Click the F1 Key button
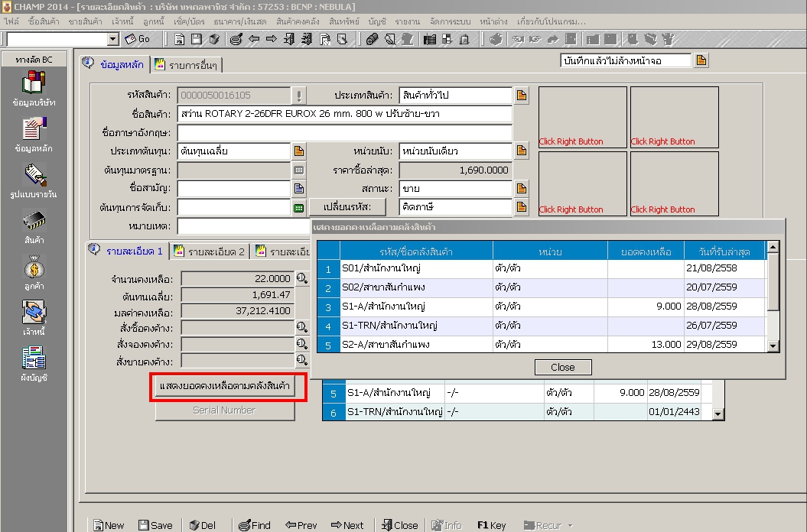This screenshot has height=532, width=807. (x=492, y=525)
